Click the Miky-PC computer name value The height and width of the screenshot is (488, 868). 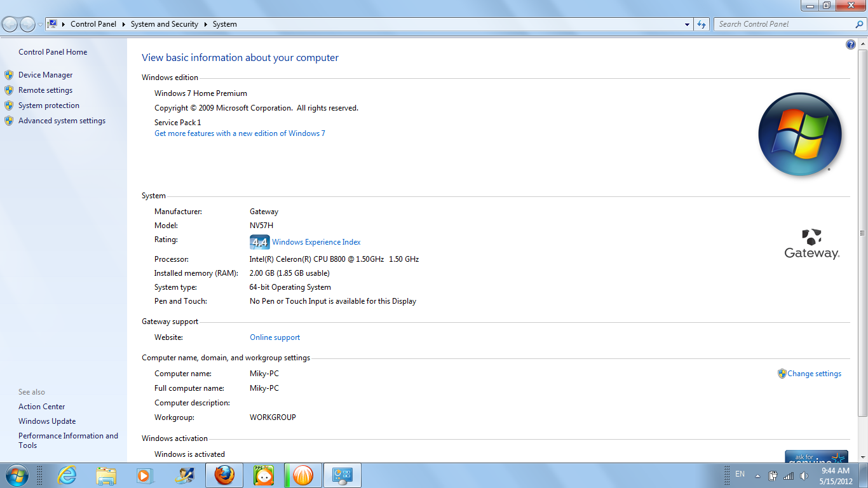point(264,374)
